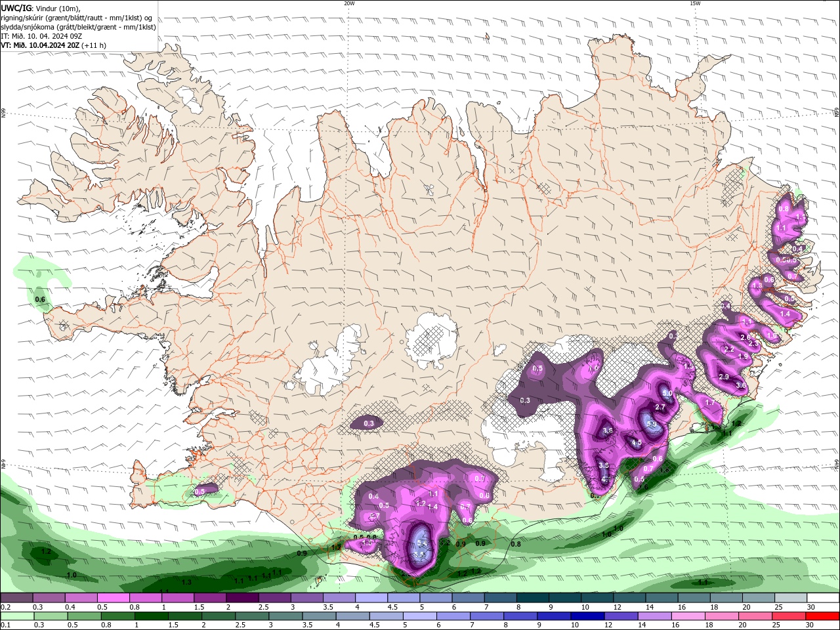Pick the dark mauve 0.2 swatch, top legend row

click(x=16, y=598)
